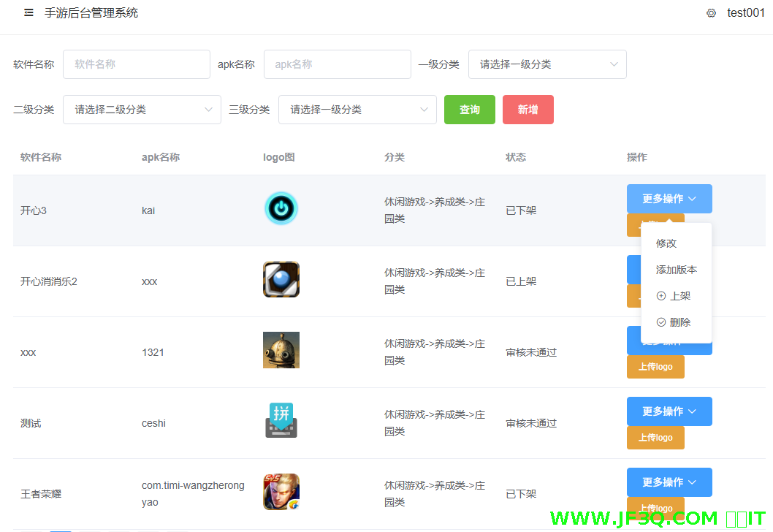Click the test001 account name
773x532 pixels.
[745, 12]
